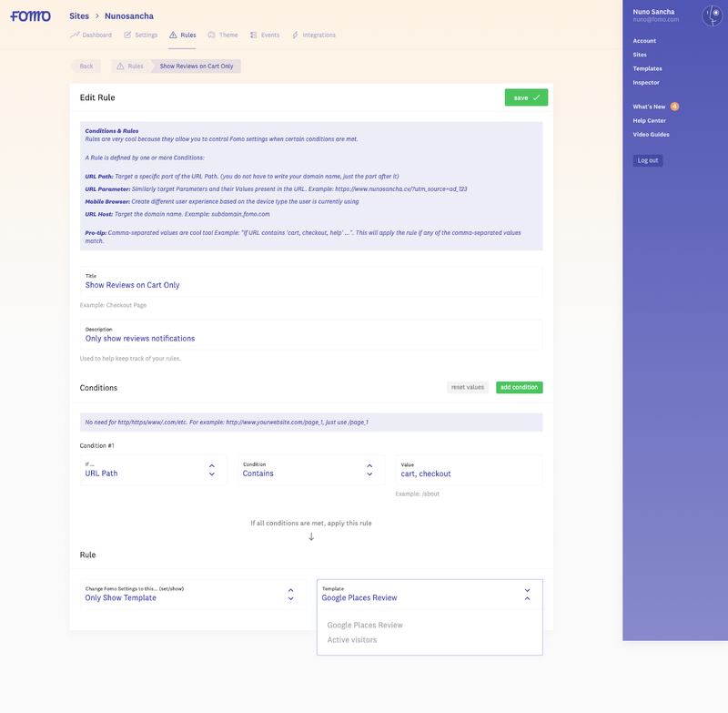Image resolution: width=728 pixels, height=713 pixels.
Task: Open the Condition Contains dropdown
Action: tap(311, 470)
